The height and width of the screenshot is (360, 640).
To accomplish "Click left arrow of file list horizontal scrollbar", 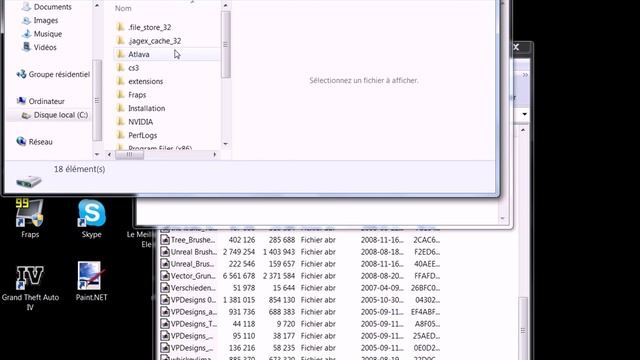I will pyautogui.click(x=109, y=155).
